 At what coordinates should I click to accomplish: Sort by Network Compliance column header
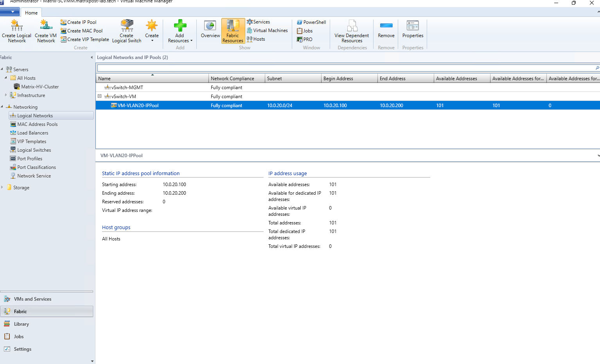coord(237,79)
